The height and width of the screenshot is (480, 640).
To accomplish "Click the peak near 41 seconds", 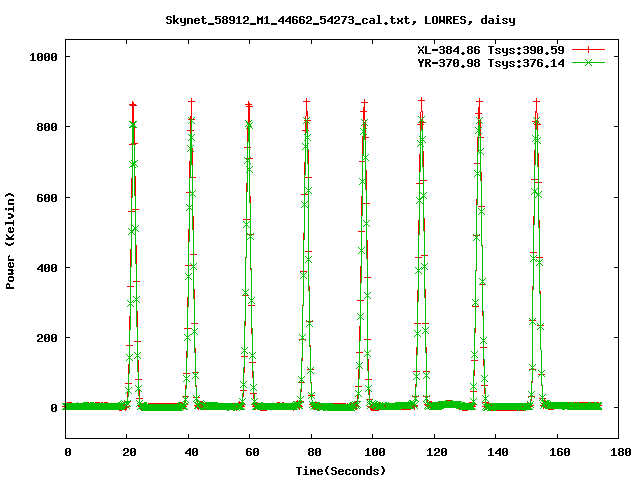I will [x=191, y=101].
